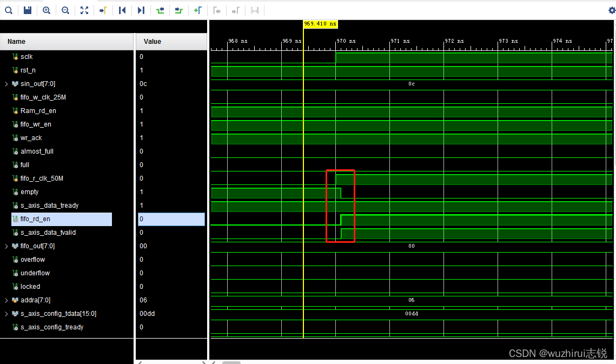Select the s_axis_config_tready signal
Screen dimensions: 616x364
pos(52,327)
